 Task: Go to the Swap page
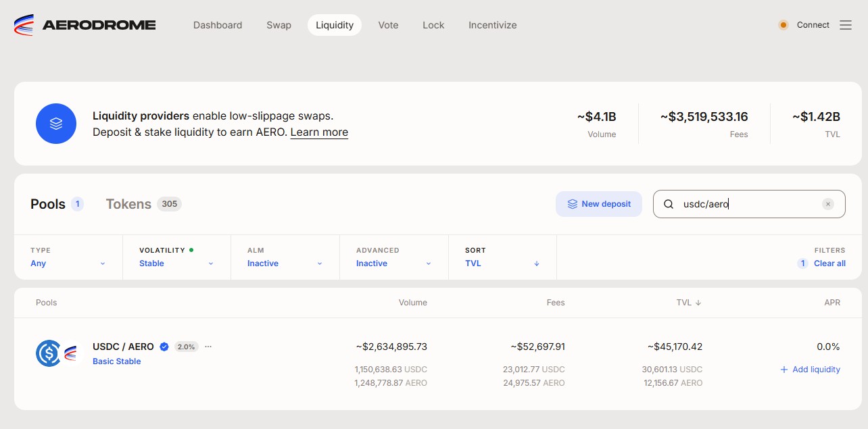pos(279,25)
